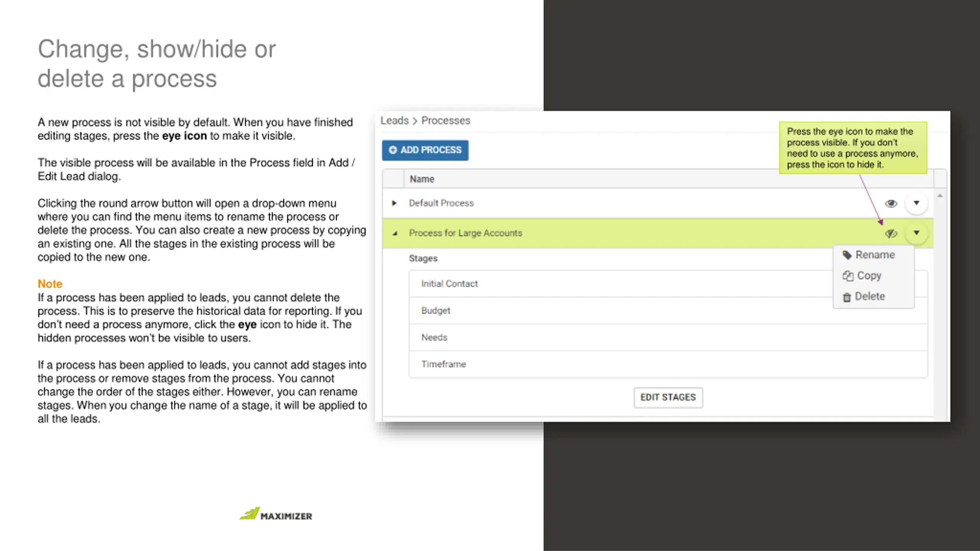Click the plus icon in ADD PROCESS
This screenshot has height=551, width=980.
pyautogui.click(x=393, y=150)
